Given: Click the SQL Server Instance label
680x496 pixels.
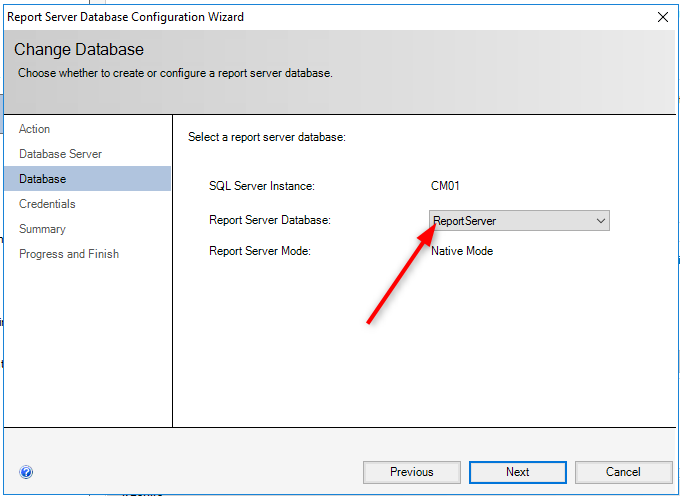Looking at the screenshot, I should pos(262,186).
